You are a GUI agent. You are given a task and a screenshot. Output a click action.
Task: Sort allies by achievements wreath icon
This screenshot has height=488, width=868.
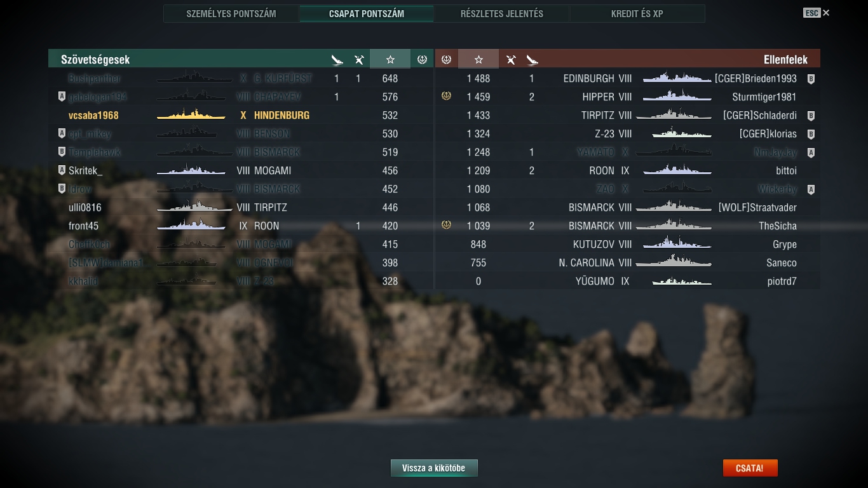click(422, 60)
